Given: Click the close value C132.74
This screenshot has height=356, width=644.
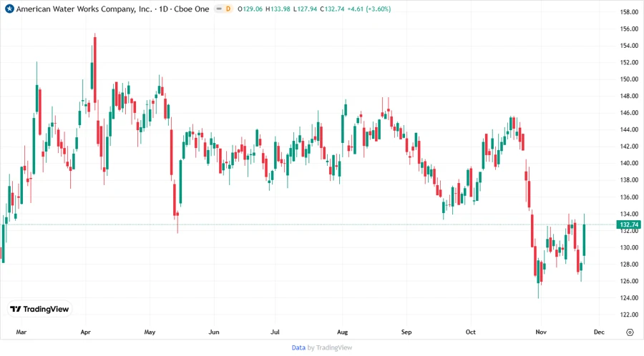Looking at the screenshot, I should (332, 9).
